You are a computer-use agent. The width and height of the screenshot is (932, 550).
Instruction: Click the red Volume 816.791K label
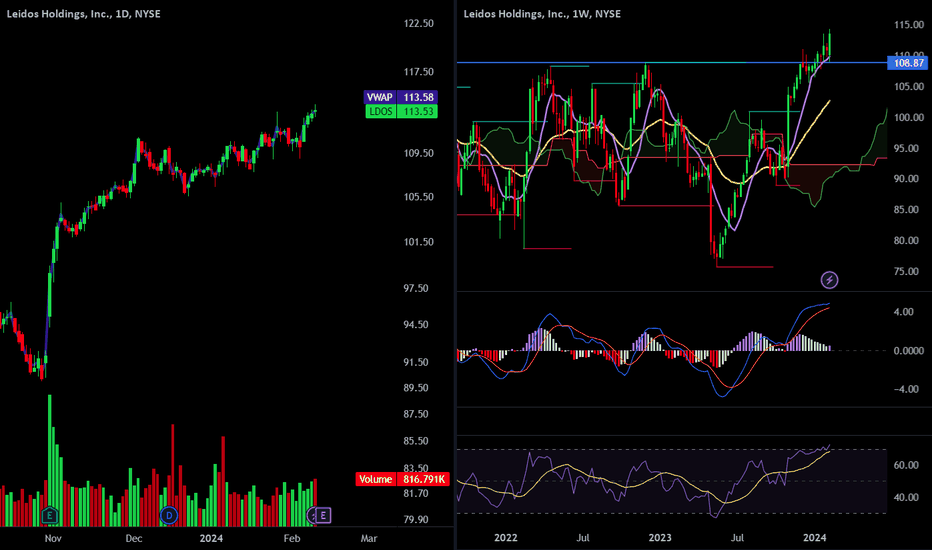[x=402, y=479]
